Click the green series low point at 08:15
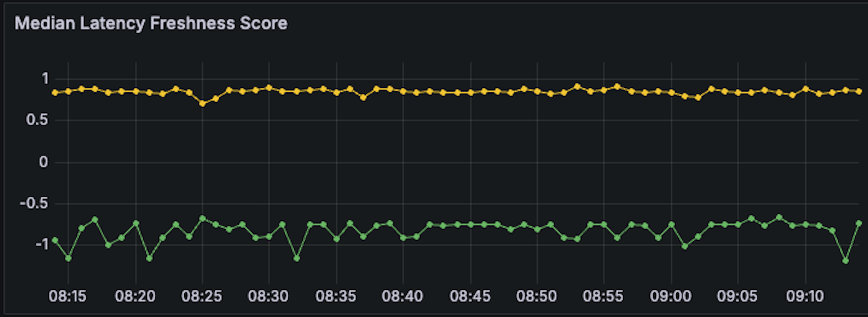The height and width of the screenshot is (317, 868). point(68,258)
